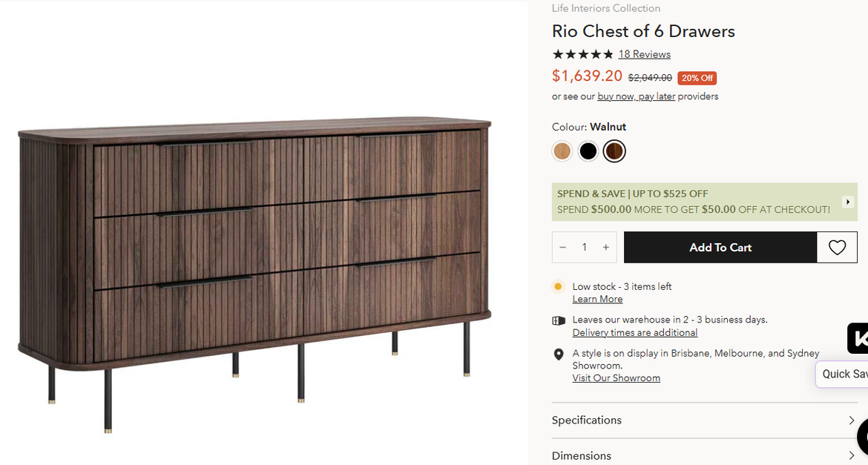Viewport: 868px width, 465px height.
Task: Expand the Specifications section
Action: coord(587,421)
